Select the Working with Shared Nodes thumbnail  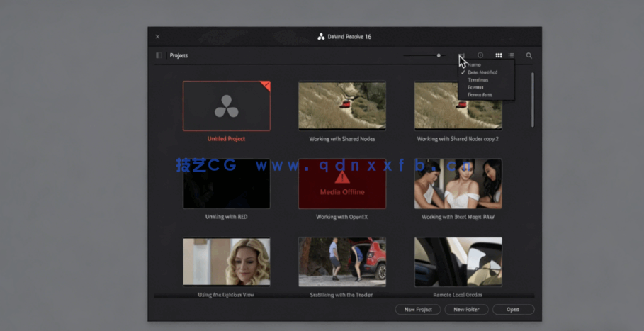pyautogui.click(x=342, y=106)
